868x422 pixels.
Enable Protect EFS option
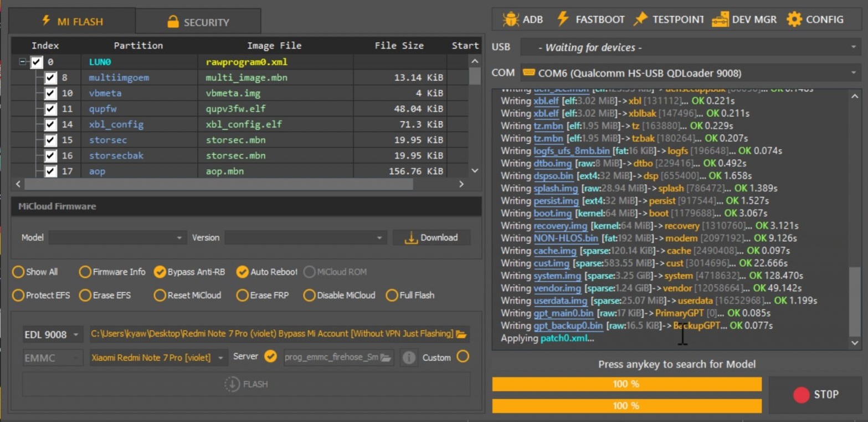pyautogui.click(x=18, y=295)
